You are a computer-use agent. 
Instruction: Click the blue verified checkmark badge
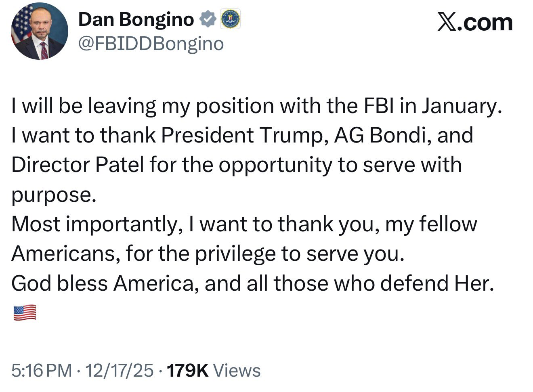[x=208, y=19]
